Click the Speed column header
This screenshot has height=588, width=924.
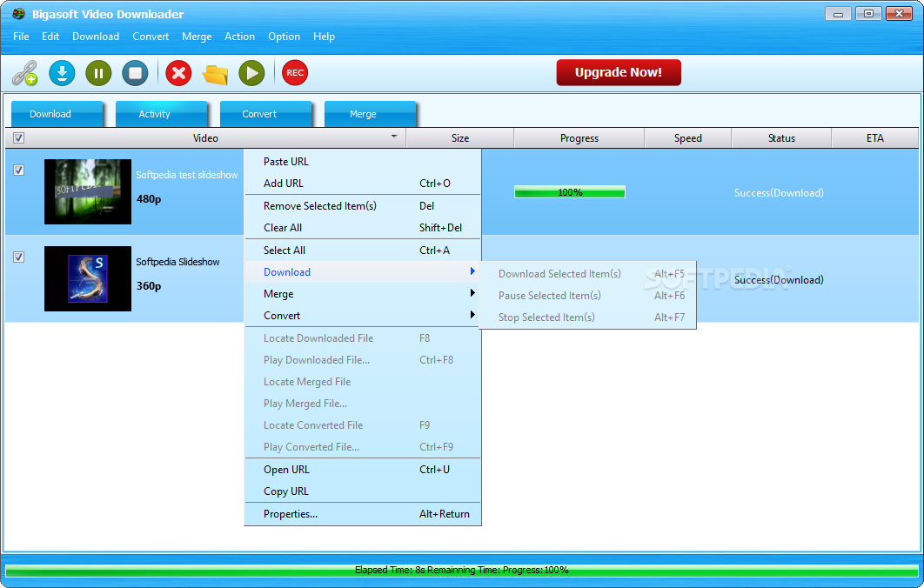(687, 138)
